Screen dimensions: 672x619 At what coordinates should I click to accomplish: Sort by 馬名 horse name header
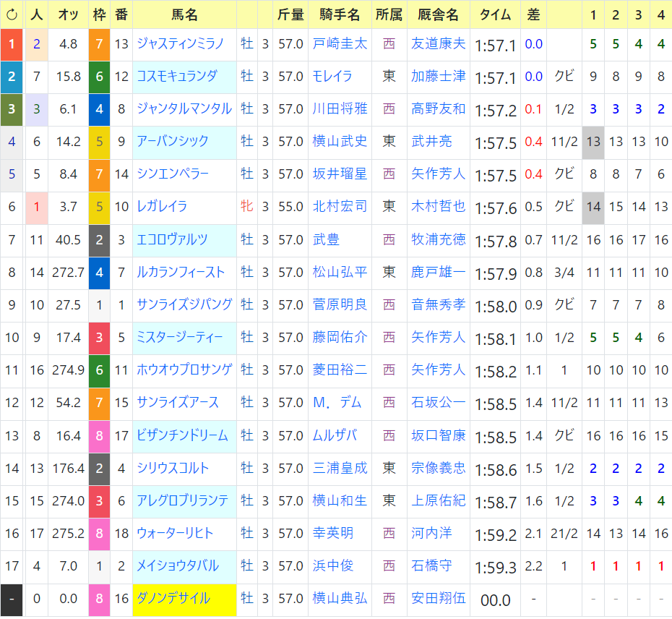[x=184, y=15]
